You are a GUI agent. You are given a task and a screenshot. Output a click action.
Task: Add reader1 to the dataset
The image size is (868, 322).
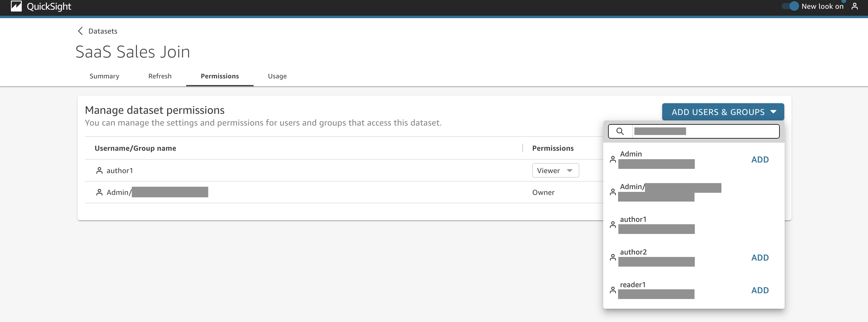point(760,291)
